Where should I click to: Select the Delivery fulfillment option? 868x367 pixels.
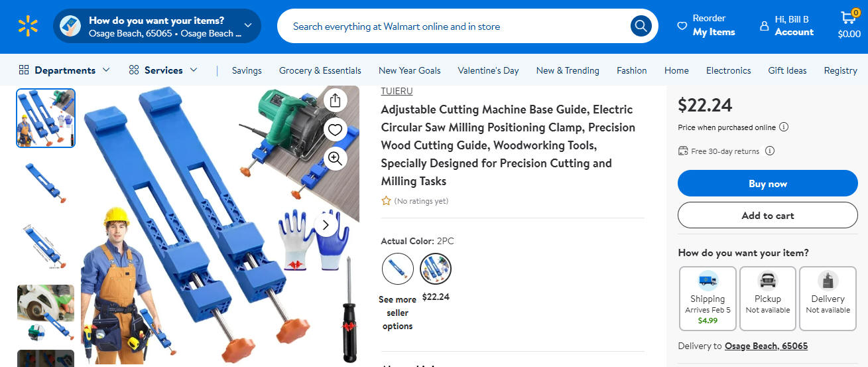pyautogui.click(x=828, y=299)
